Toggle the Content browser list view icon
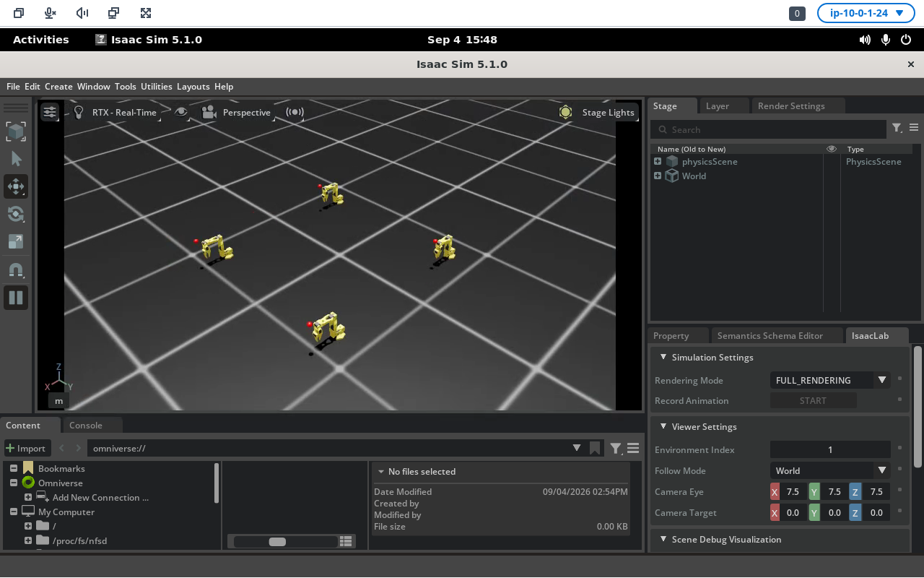The height and width of the screenshot is (578, 924). (346, 541)
